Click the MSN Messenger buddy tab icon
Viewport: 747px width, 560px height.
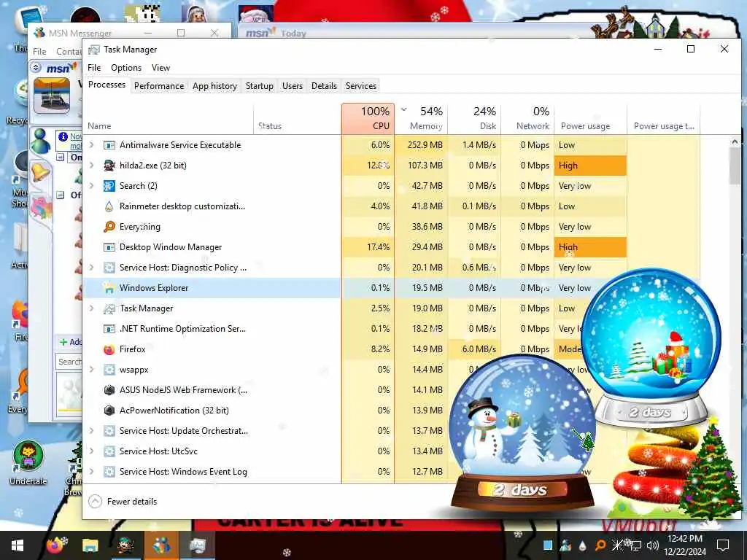point(41,141)
